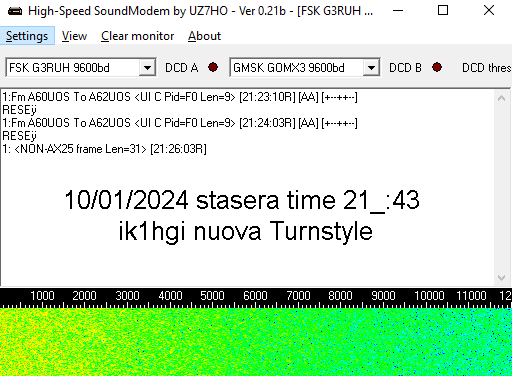
Task: Click the 5000 mark on frequency scale
Action: point(212,296)
